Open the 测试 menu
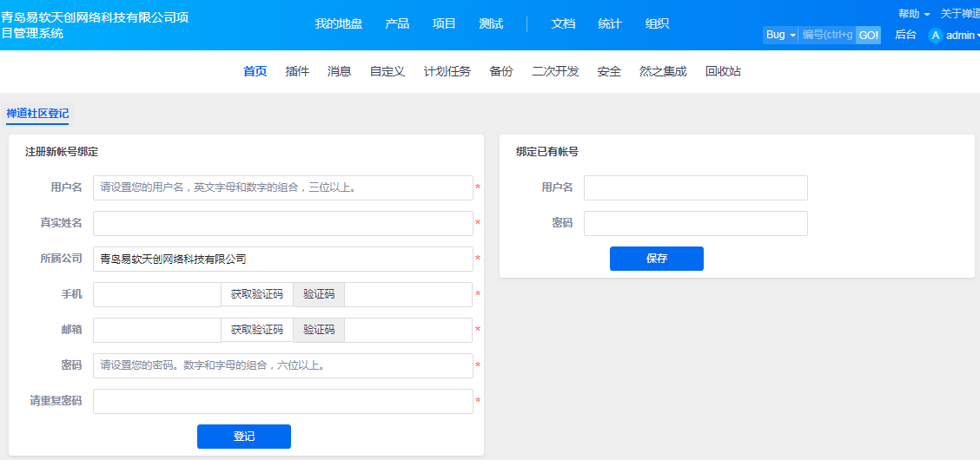 tap(491, 23)
